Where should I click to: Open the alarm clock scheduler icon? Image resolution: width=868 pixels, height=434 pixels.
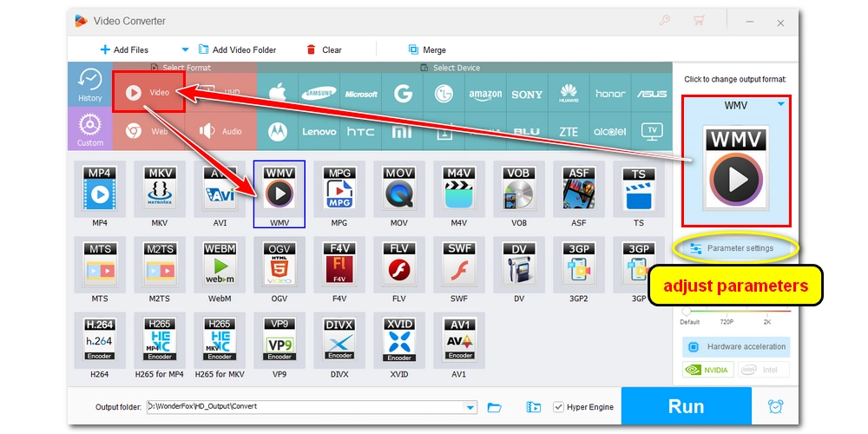click(775, 406)
